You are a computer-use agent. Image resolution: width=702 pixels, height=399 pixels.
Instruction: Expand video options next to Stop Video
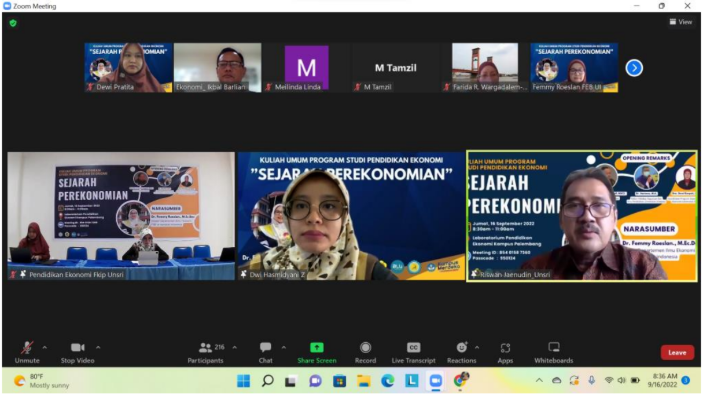click(98, 348)
